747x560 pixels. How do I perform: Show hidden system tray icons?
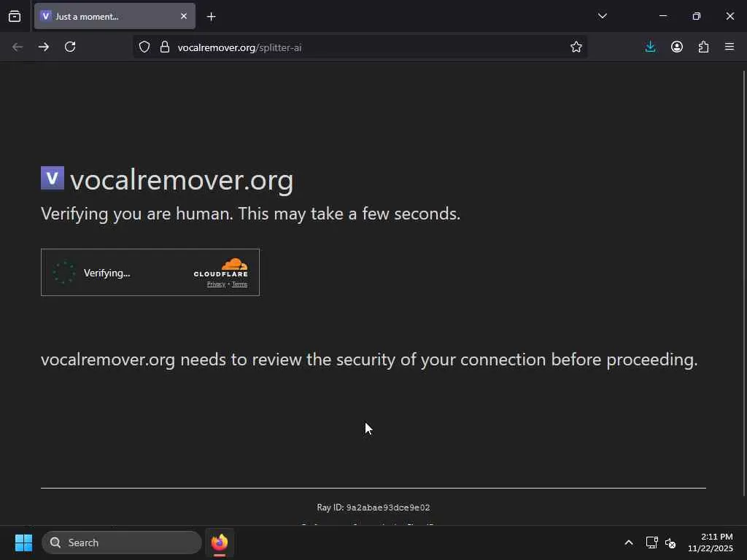pyautogui.click(x=629, y=542)
